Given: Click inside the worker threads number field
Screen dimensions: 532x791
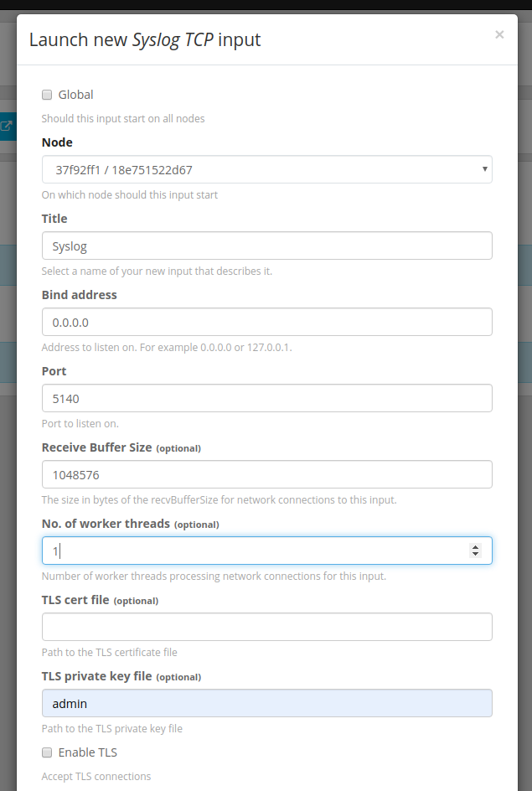Looking at the screenshot, I should pos(251,551).
